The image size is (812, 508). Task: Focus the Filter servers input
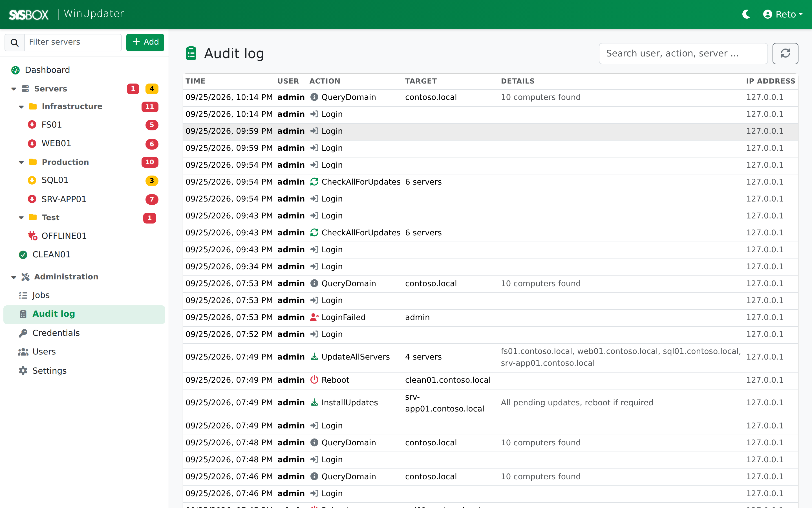[73, 42]
